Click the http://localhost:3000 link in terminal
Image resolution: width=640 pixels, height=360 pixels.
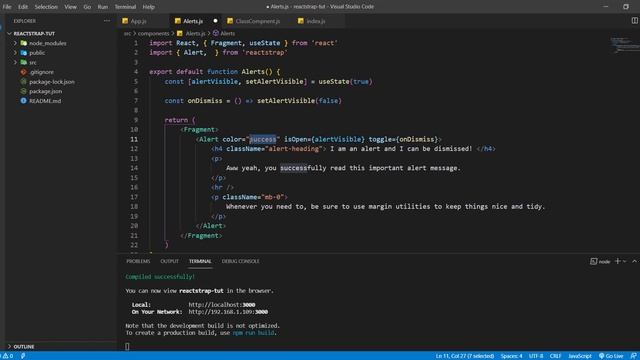tap(222, 305)
